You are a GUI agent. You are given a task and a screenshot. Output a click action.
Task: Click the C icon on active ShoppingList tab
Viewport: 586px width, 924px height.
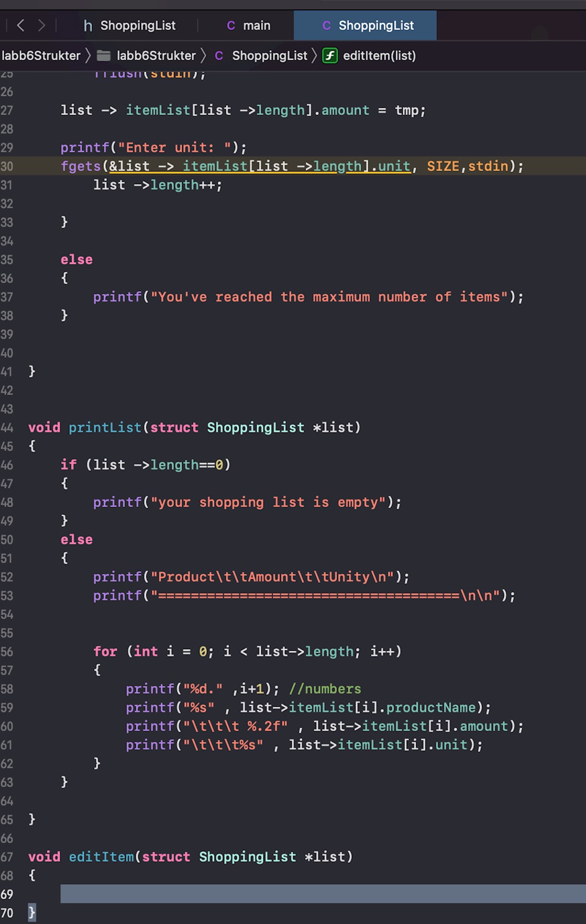[x=327, y=26]
